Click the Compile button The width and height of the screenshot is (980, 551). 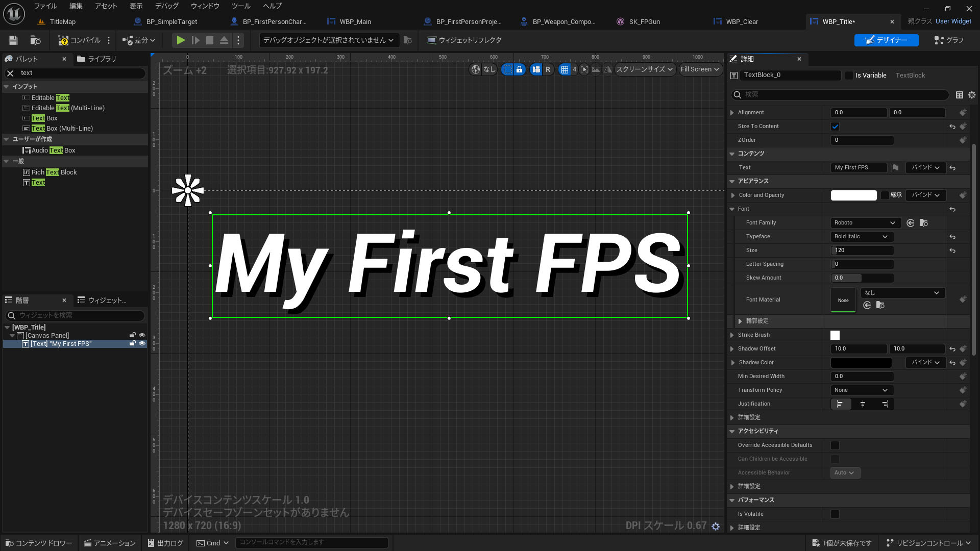[x=80, y=40]
